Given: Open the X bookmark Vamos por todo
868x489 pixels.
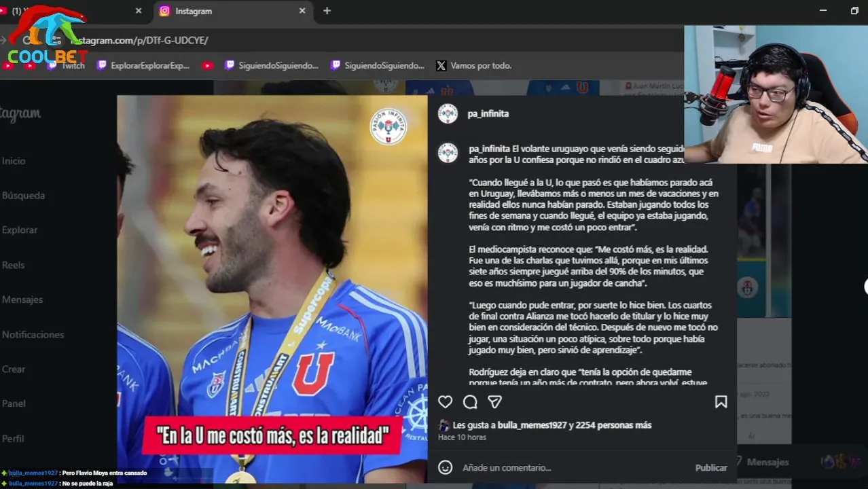Looking at the screenshot, I should tap(474, 66).
